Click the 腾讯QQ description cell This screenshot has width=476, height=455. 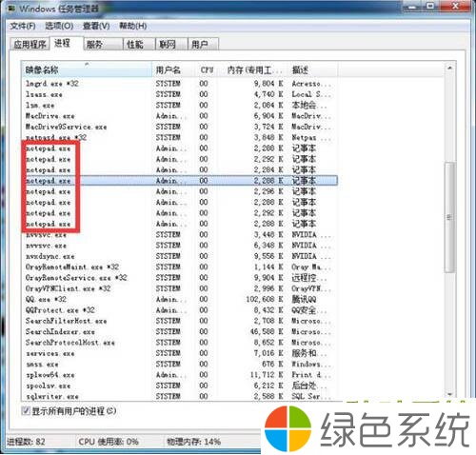click(304, 299)
